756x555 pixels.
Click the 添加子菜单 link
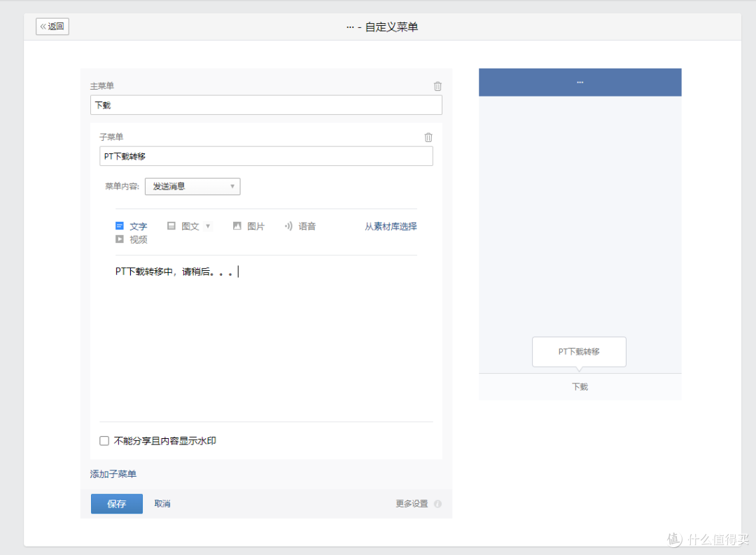coord(113,474)
